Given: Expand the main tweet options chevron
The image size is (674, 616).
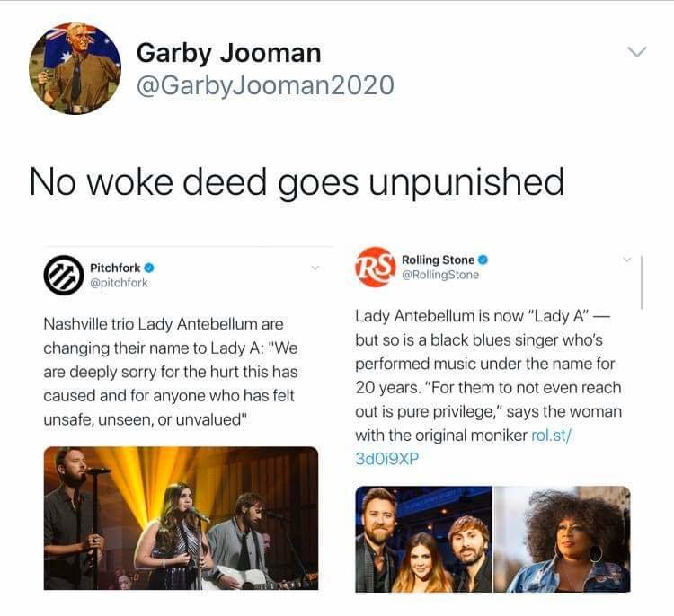Looking at the screenshot, I should (x=636, y=52).
